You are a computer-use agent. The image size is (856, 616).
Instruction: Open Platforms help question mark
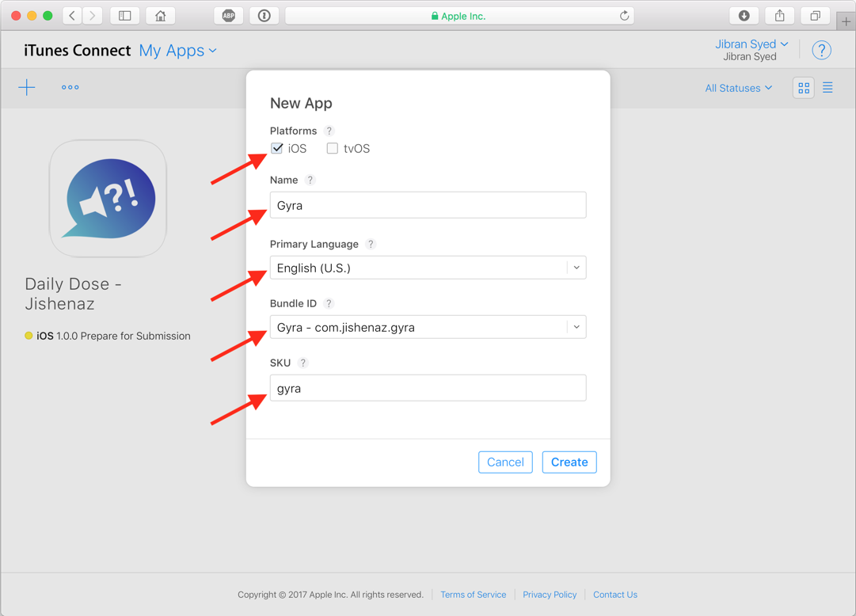(x=329, y=131)
